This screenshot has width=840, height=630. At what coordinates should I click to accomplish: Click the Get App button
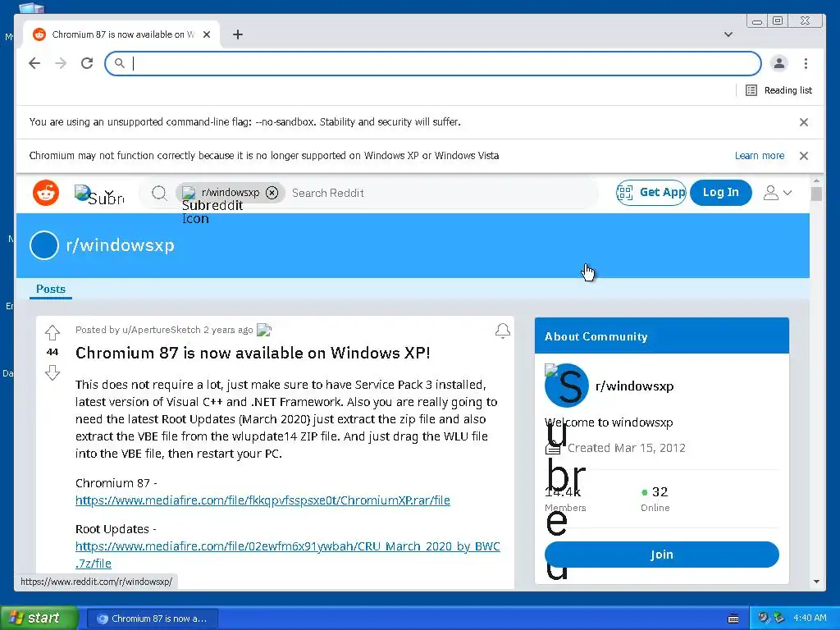(651, 192)
